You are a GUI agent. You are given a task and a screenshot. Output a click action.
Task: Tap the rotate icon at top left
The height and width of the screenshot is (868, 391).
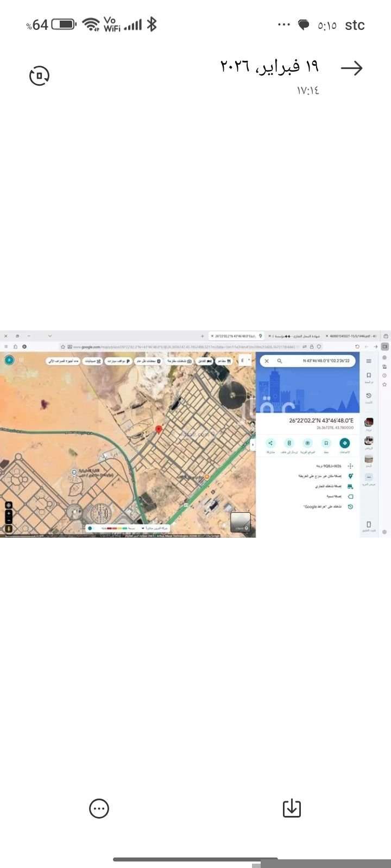(x=39, y=75)
